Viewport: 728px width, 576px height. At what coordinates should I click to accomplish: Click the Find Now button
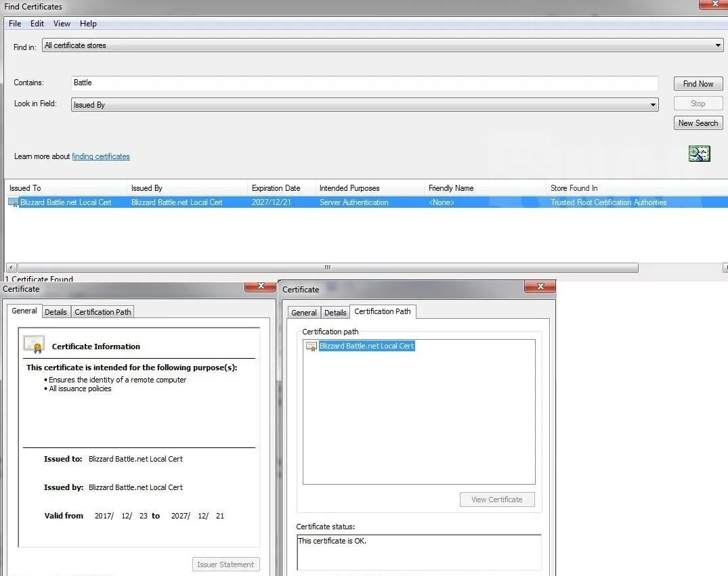[698, 84]
